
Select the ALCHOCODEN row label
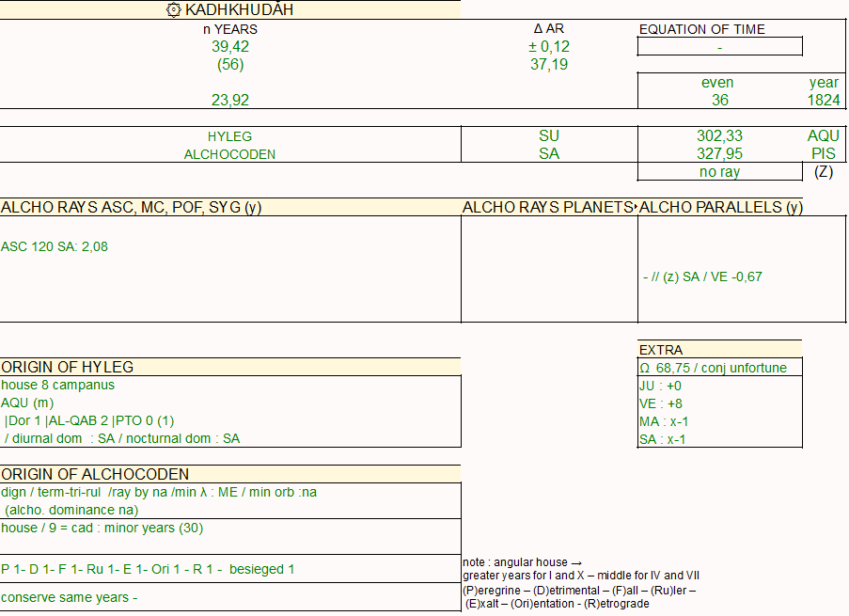pyautogui.click(x=229, y=154)
